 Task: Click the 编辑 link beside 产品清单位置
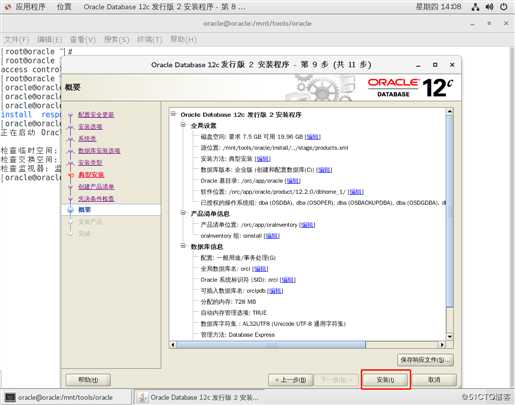tap(307, 225)
